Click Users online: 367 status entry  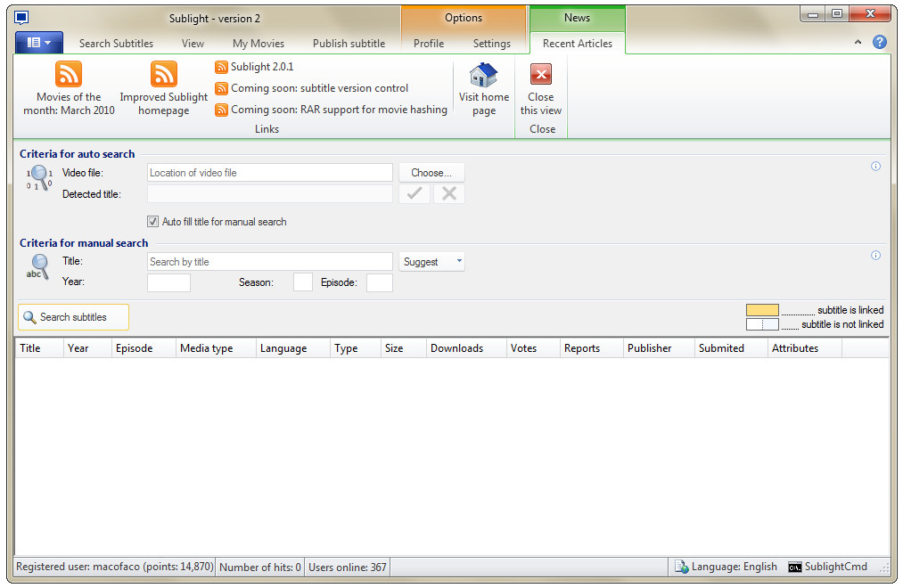click(348, 567)
